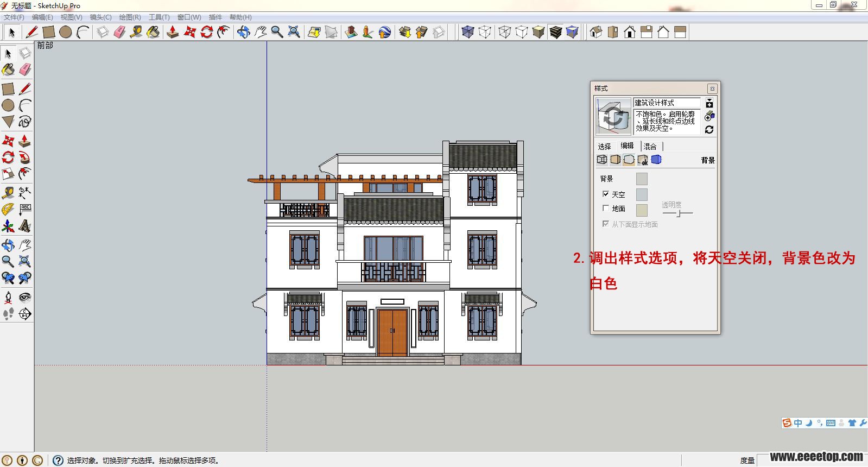Switch to Iso standard view
Screen dimensions: 868x467
[596, 32]
